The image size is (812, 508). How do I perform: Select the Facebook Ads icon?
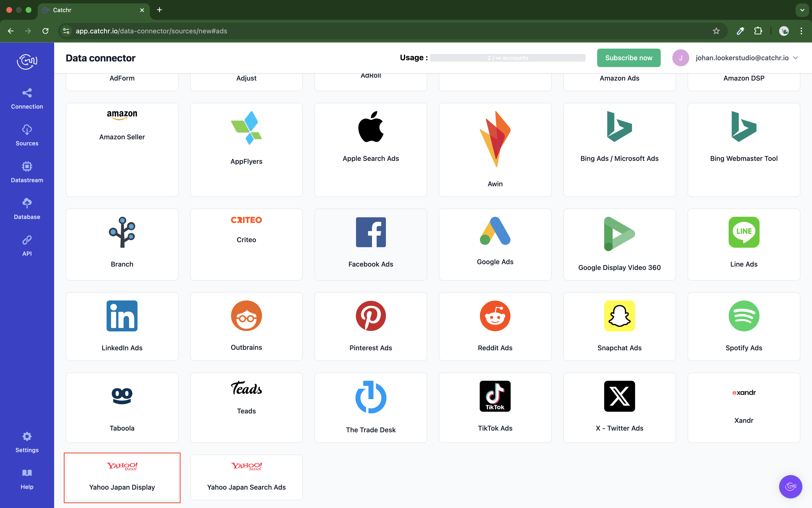coord(371,232)
